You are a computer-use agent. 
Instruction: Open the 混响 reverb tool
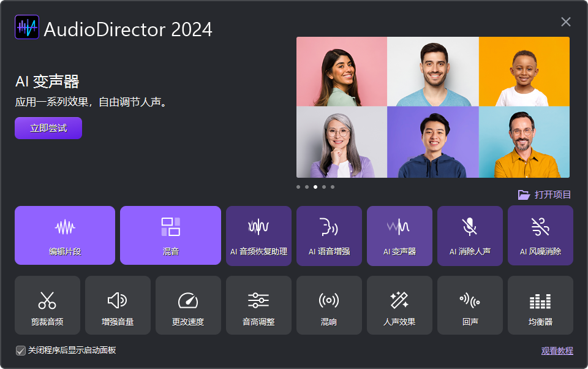tap(330, 305)
